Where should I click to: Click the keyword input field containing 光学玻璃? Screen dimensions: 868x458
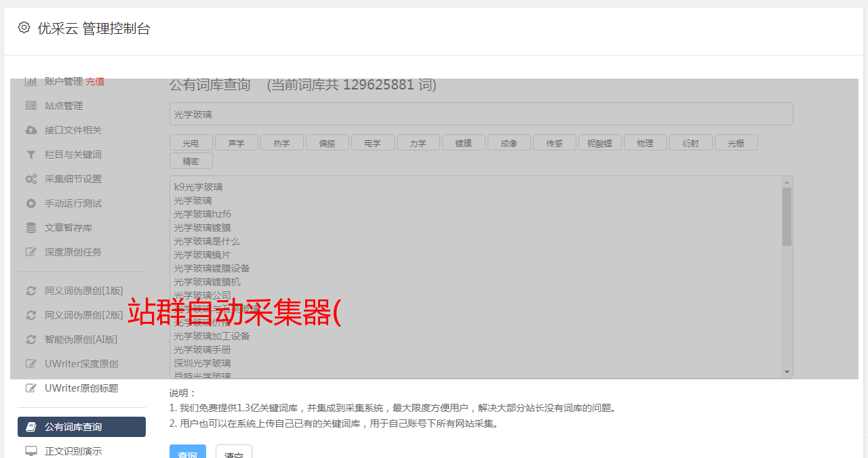pyautogui.click(x=481, y=114)
